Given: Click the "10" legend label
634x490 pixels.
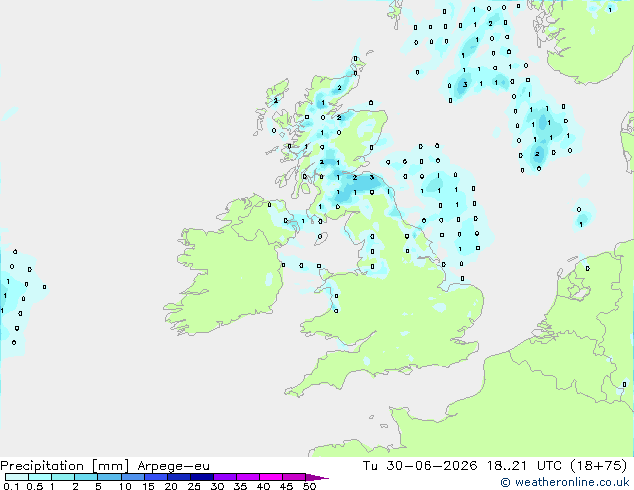Looking at the screenshot, I should (125, 486).
